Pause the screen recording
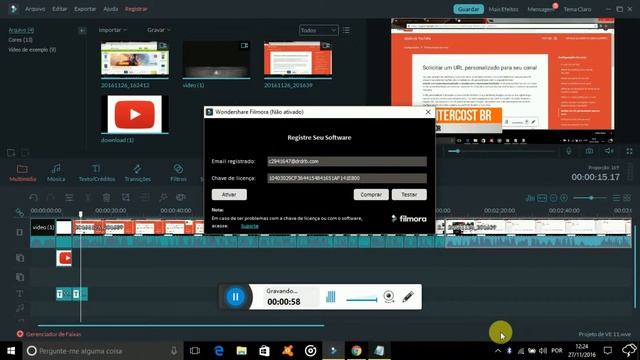The height and width of the screenshot is (360, 640). coord(236,297)
